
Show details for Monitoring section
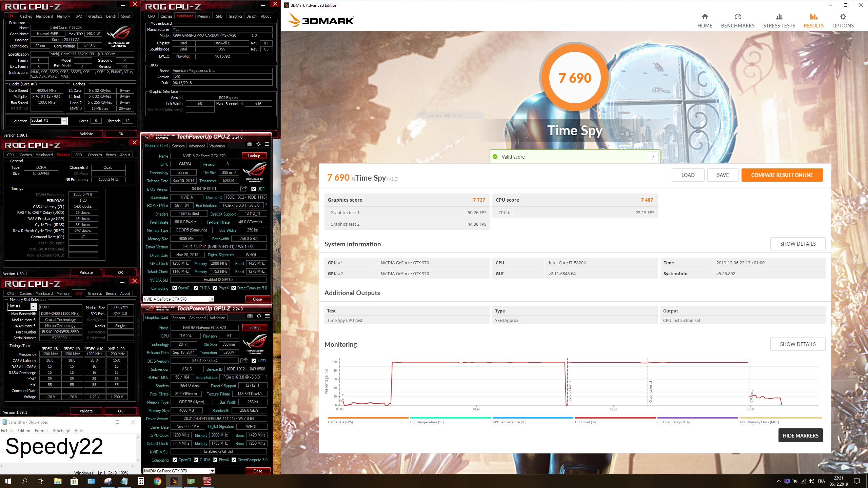coord(798,344)
